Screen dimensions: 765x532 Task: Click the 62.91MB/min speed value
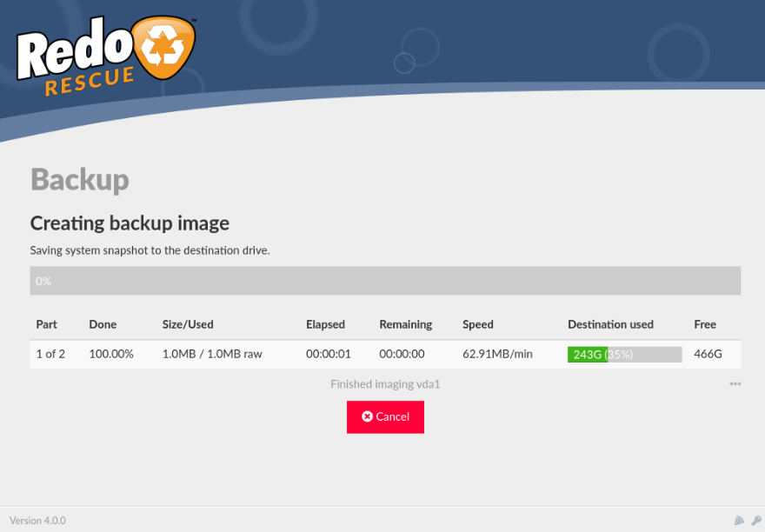click(497, 354)
